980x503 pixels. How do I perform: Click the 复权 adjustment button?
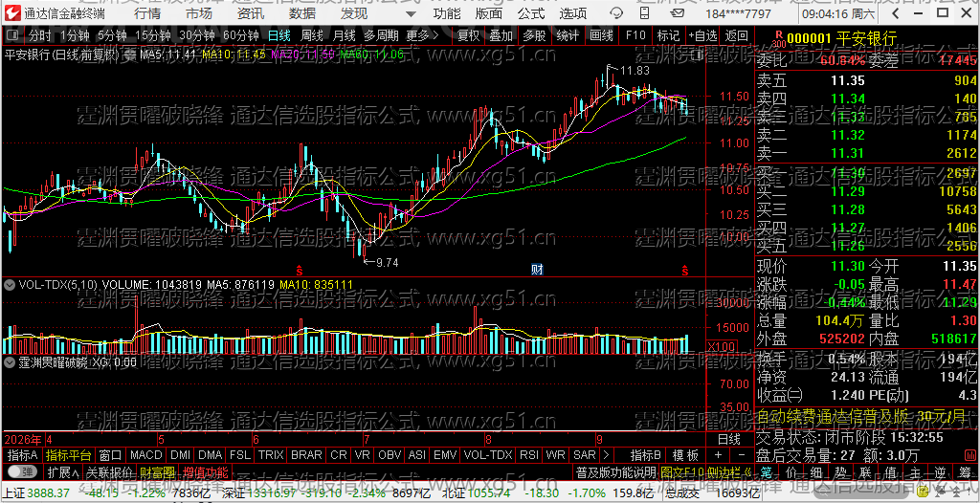pyautogui.click(x=468, y=35)
